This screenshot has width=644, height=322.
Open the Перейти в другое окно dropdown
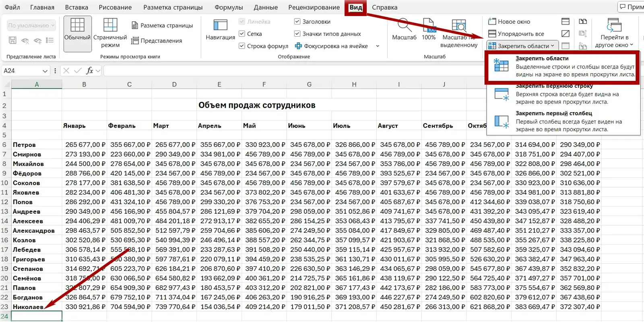coord(614,34)
